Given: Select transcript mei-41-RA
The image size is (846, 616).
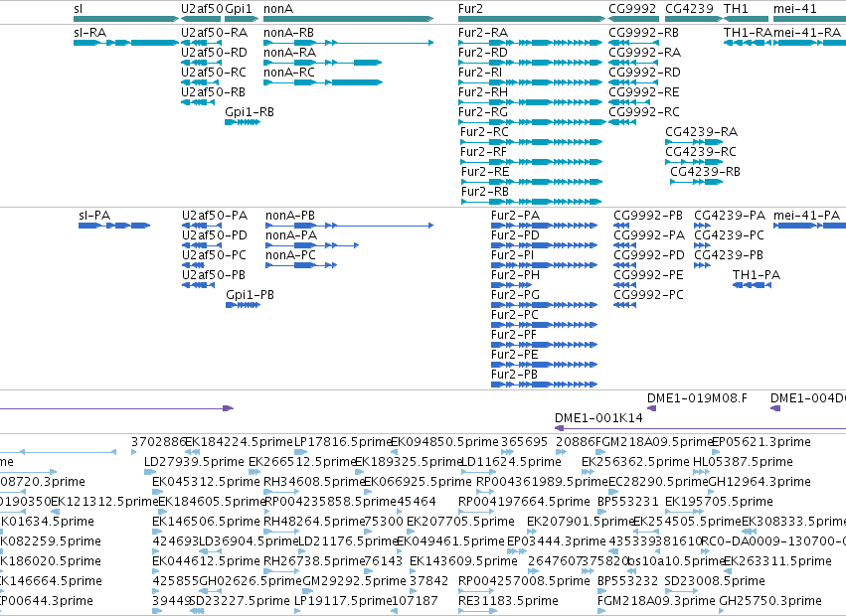Looking at the screenshot, I should point(810,43).
